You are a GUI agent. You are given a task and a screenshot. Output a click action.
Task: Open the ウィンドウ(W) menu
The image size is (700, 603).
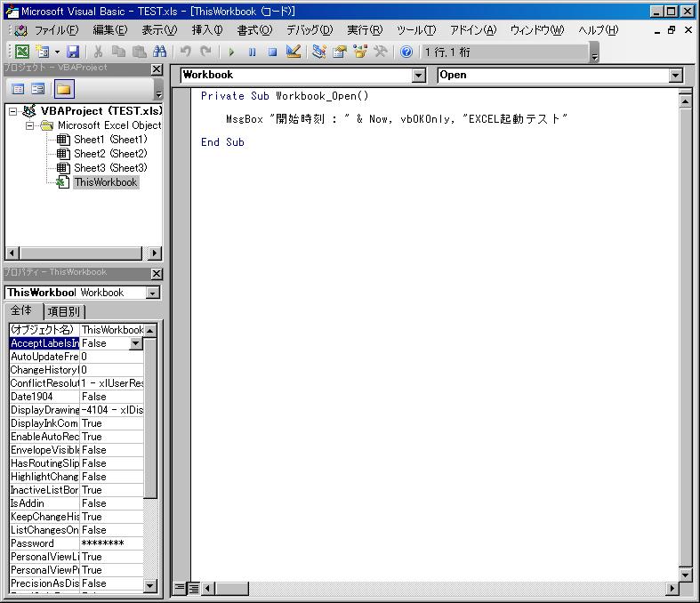[537, 30]
